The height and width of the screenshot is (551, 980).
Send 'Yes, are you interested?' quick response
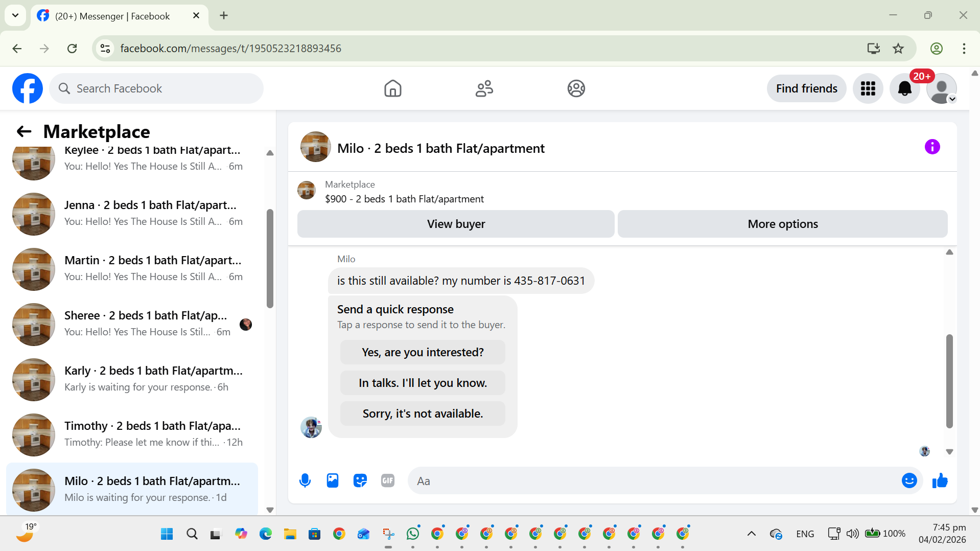point(423,352)
